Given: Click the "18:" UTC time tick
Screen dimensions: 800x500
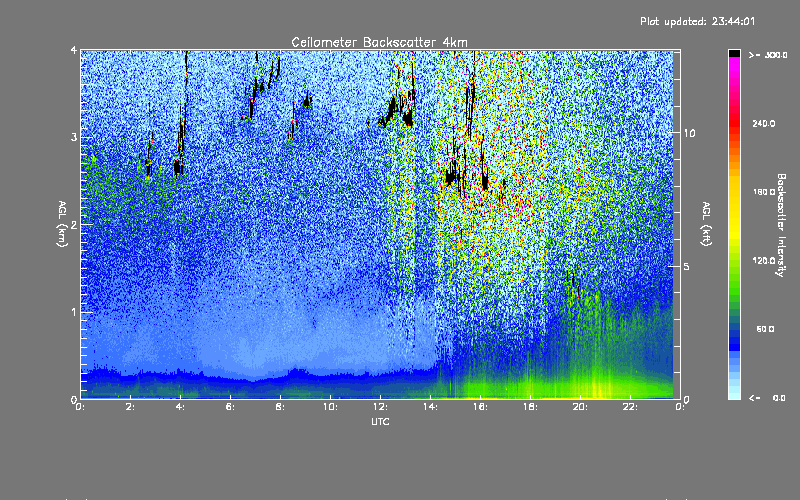Looking at the screenshot, I should coord(531,407).
